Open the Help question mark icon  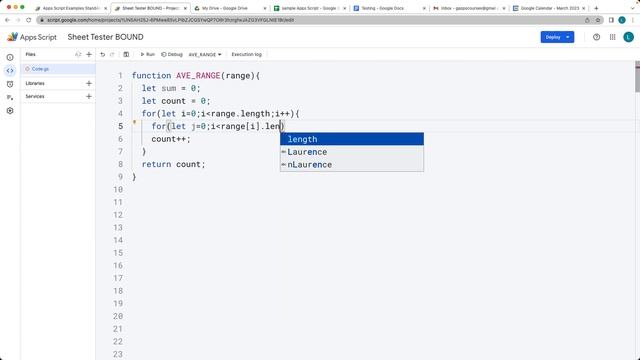pyautogui.click(x=596, y=37)
